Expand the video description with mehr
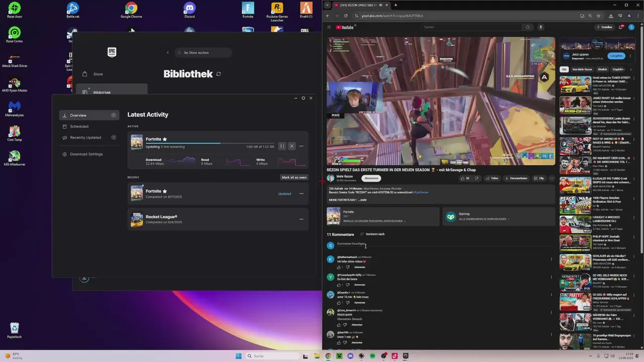The image size is (644, 362). pos(362,200)
